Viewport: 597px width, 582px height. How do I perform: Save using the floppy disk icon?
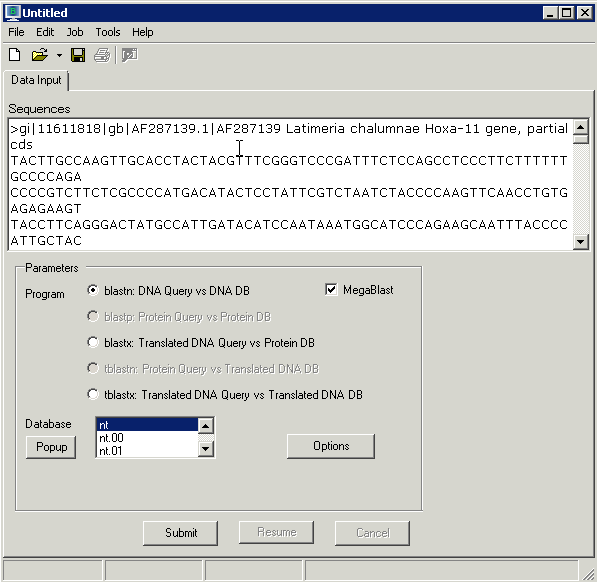tap(78, 55)
